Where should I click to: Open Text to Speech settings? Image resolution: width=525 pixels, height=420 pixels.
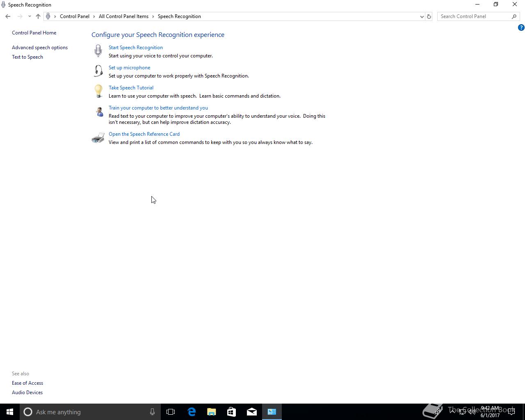click(27, 57)
